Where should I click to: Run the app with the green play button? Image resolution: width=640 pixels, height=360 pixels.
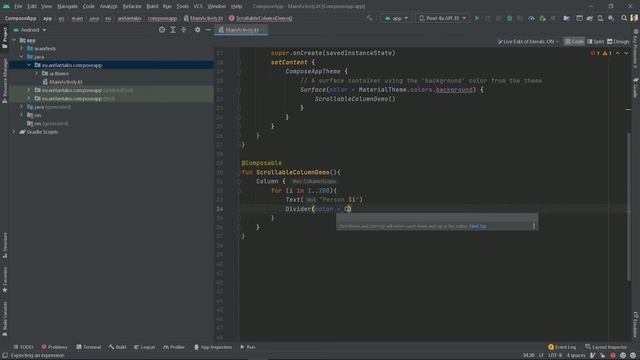tap(477, 18)
